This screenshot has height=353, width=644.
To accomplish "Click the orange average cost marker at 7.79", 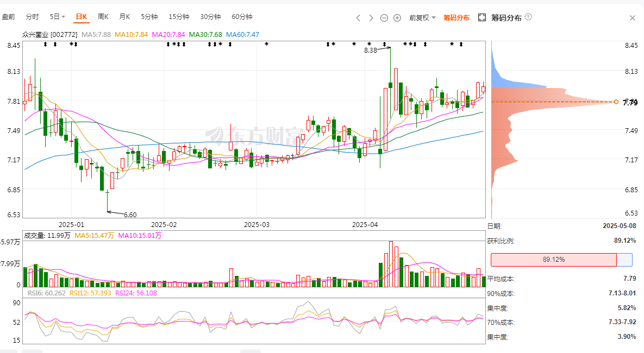I will (x=616, y=102).
